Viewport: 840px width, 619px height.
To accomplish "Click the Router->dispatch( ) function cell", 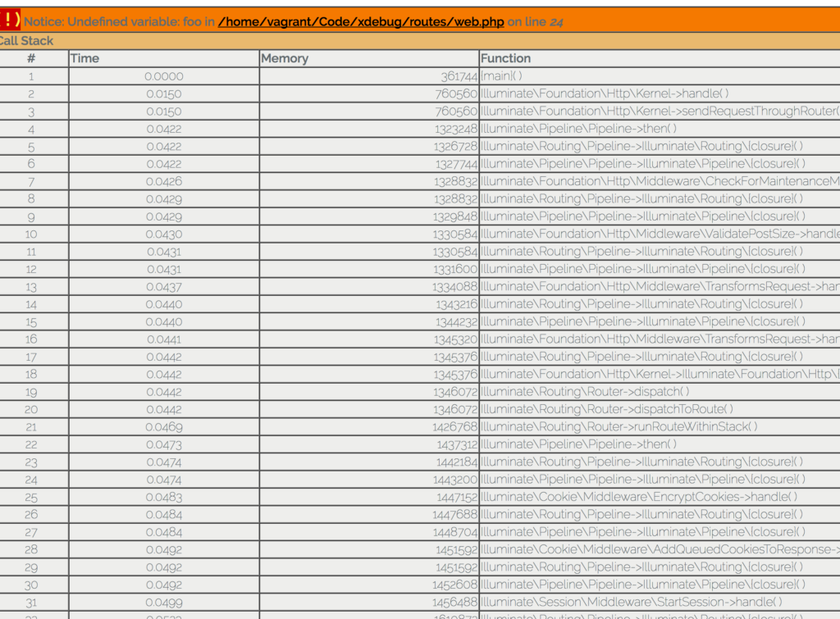I will [x=584, y=391].
